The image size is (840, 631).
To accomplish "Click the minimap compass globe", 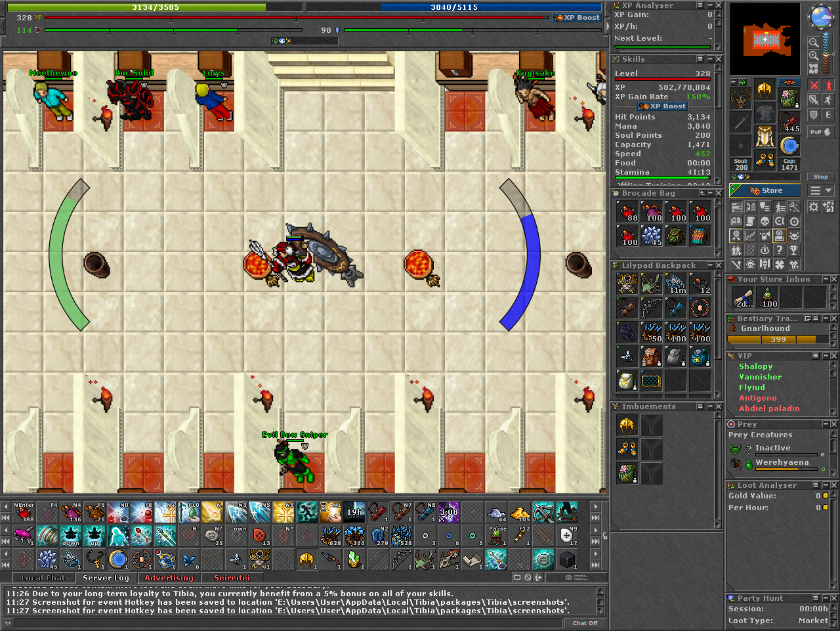I will (822, 16).
